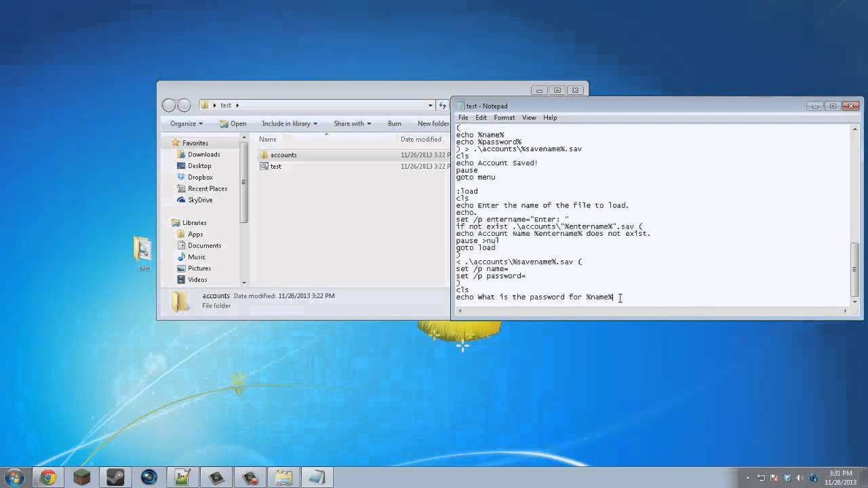Open Pictures library in navigation pane
The image size is (868, 488).
click(199, 268)
